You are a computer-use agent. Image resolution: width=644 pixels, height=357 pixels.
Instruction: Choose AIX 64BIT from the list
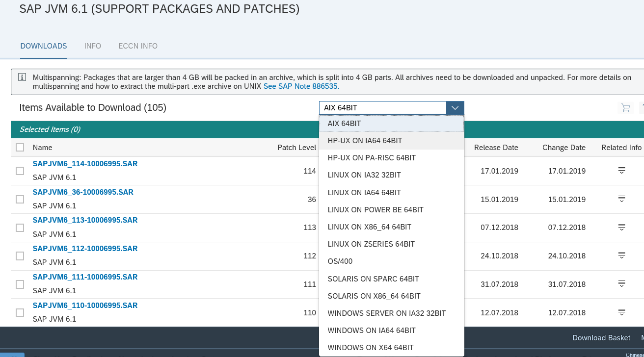point(392,123)
